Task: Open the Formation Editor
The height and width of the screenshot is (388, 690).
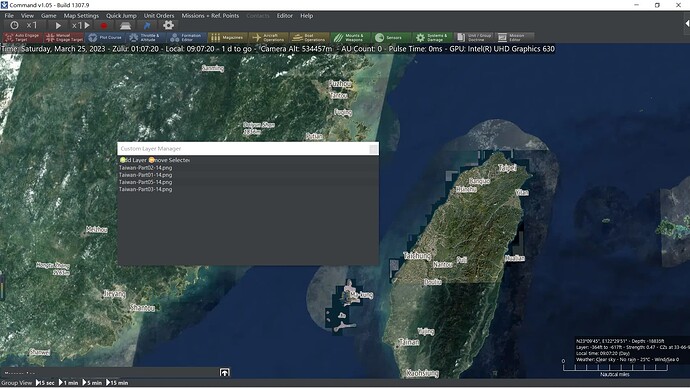Action: coord(187,37)
